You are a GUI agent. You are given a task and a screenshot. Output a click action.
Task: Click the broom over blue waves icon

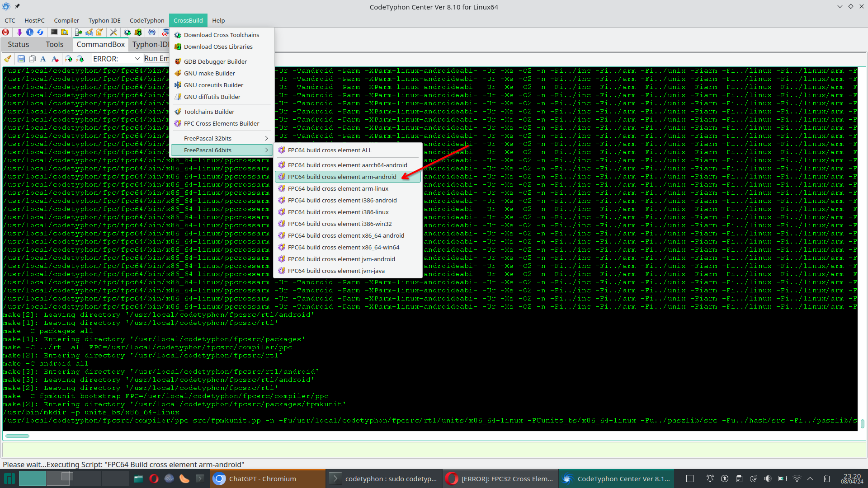[x=89, y=32]
